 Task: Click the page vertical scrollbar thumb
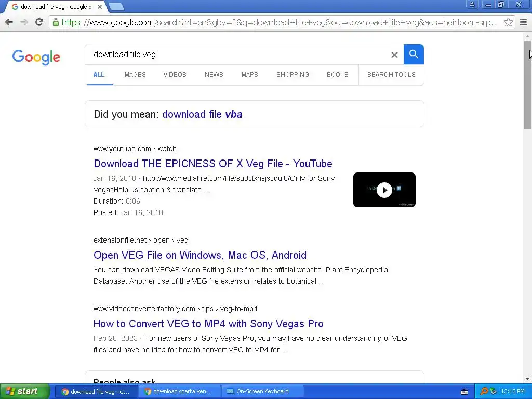coord(527,85)
